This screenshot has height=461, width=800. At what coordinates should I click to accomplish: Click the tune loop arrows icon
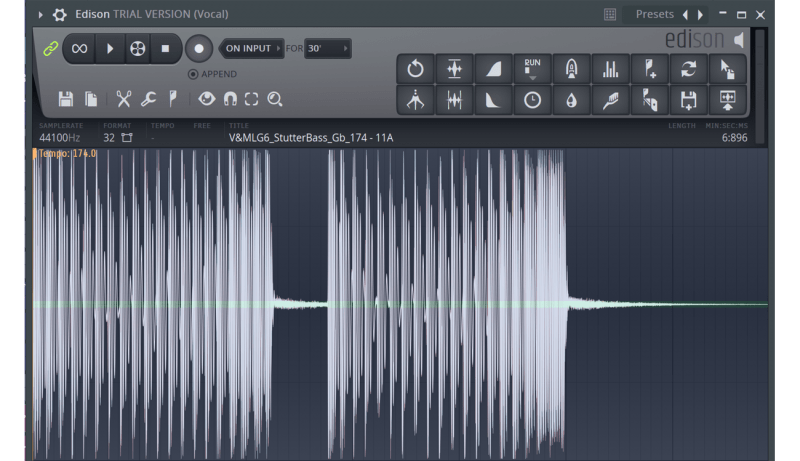688,69
